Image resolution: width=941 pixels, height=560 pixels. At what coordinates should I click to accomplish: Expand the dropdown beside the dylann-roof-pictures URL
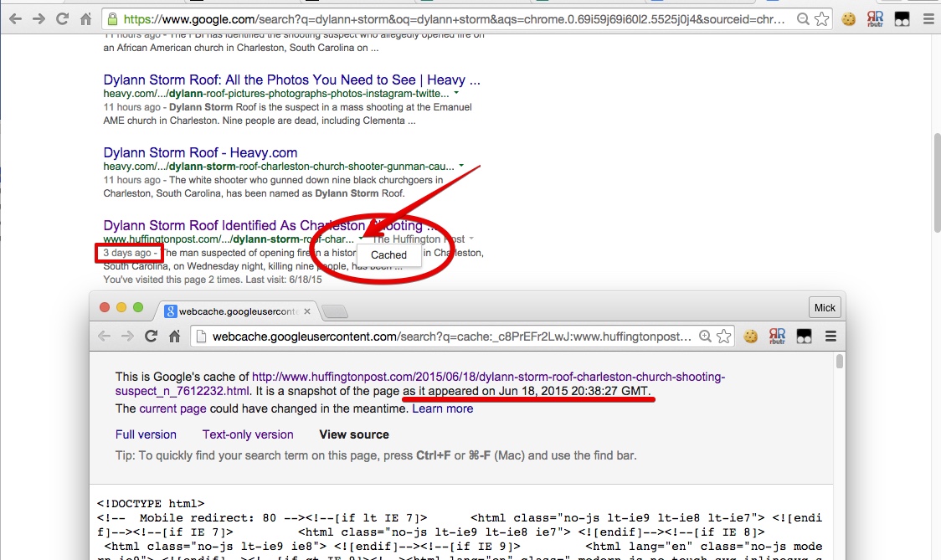457,93
